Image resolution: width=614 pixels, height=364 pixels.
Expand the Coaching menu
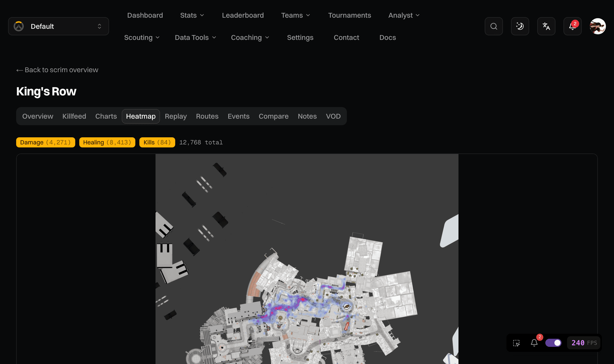click(x=250, y=38)
